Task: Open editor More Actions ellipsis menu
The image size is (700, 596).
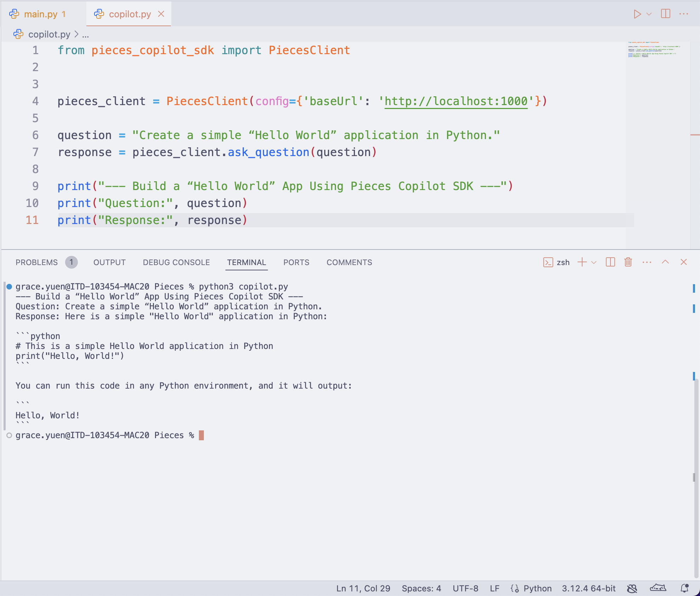Action: coord(684,14)
